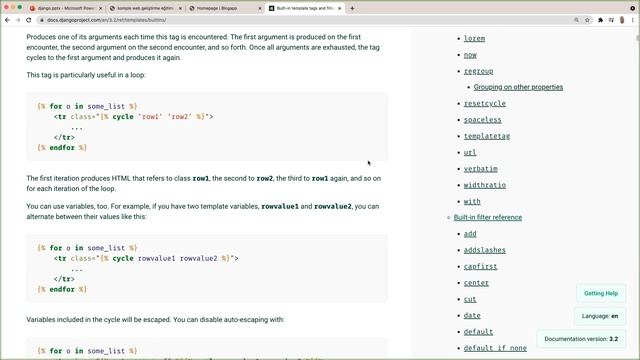Open Built-in filter reference link
The height and width of the screenshot is (360, 640).
coord(488,218)
